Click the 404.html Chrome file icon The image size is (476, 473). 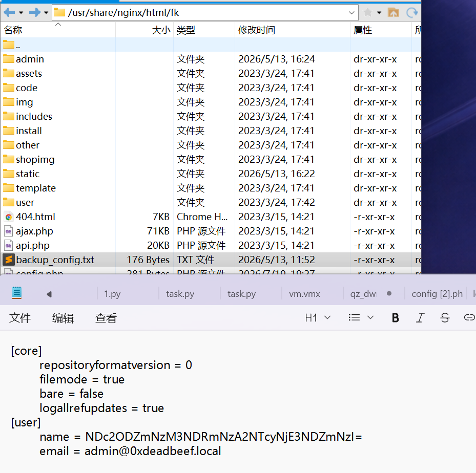(9, 217)
